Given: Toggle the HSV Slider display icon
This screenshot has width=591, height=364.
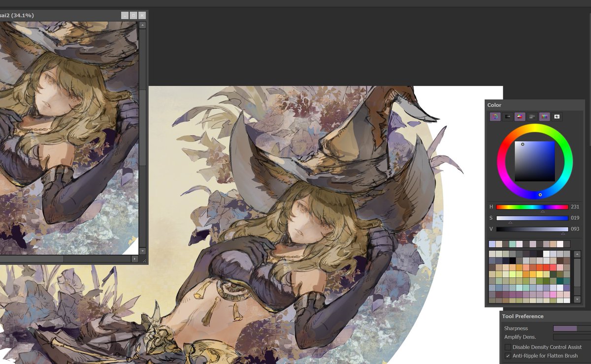Looking at the screenshot, I should (520, 117).
